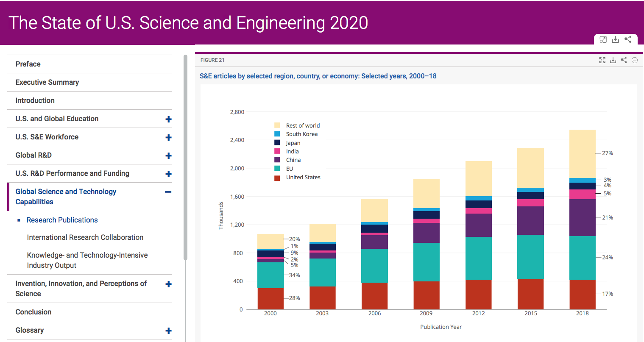Toggle United States series in chart legend
This screenshot has height=342, width=644.
303,177
